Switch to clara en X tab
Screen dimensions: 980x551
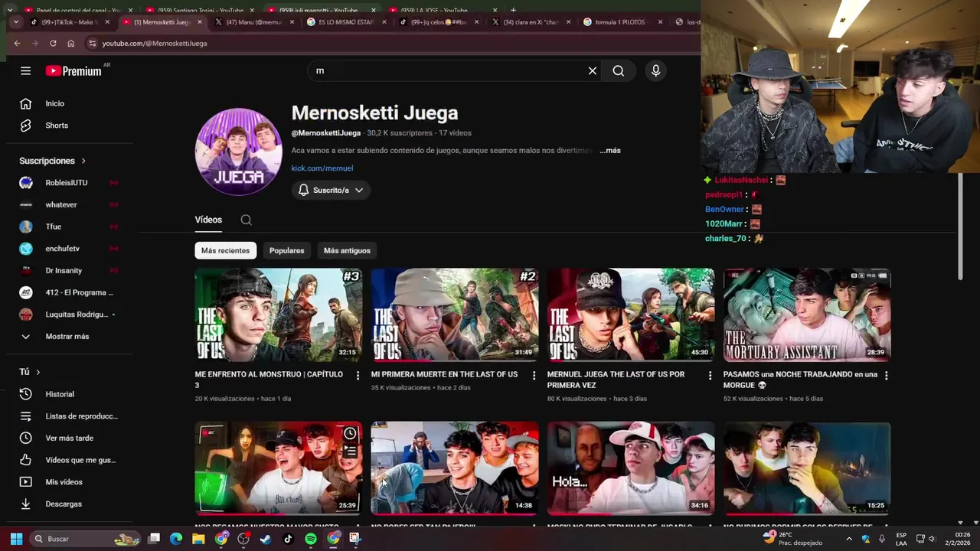point(530,22)
